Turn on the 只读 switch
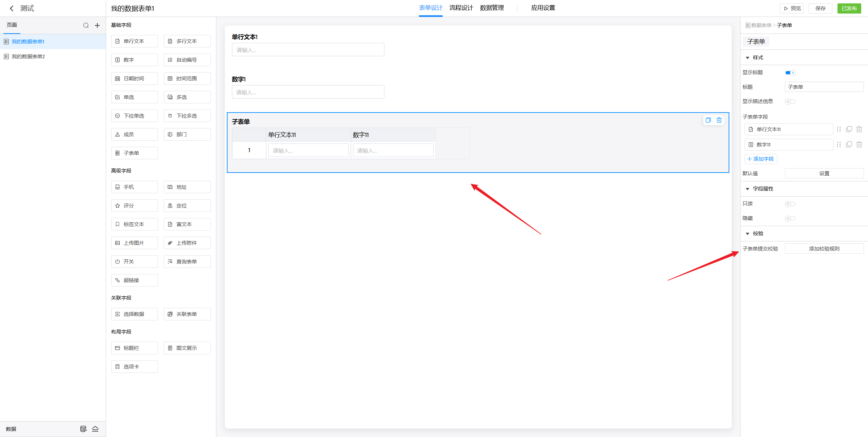 [x=790, y=204]
